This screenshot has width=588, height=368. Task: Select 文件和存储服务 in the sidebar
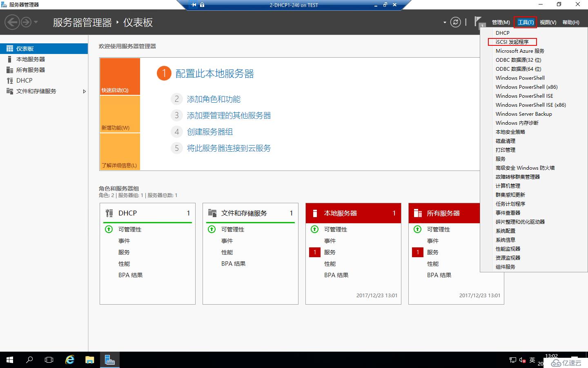(44, 91)
